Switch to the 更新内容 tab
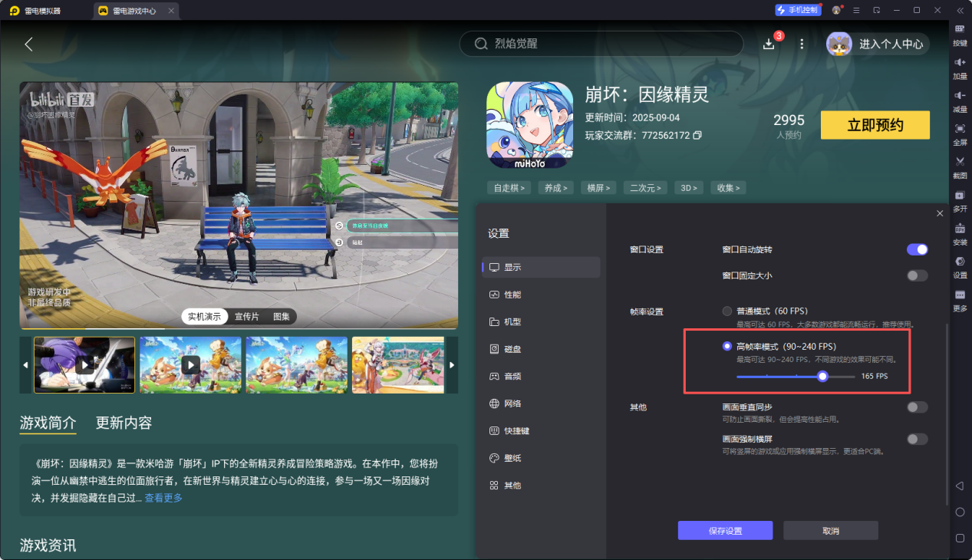 124,423
